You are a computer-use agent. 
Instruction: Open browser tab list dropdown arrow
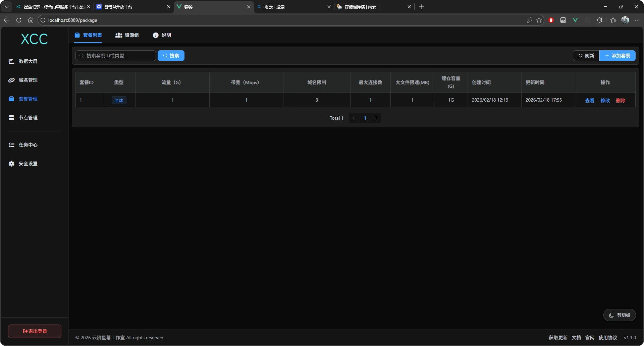point(7,7)
